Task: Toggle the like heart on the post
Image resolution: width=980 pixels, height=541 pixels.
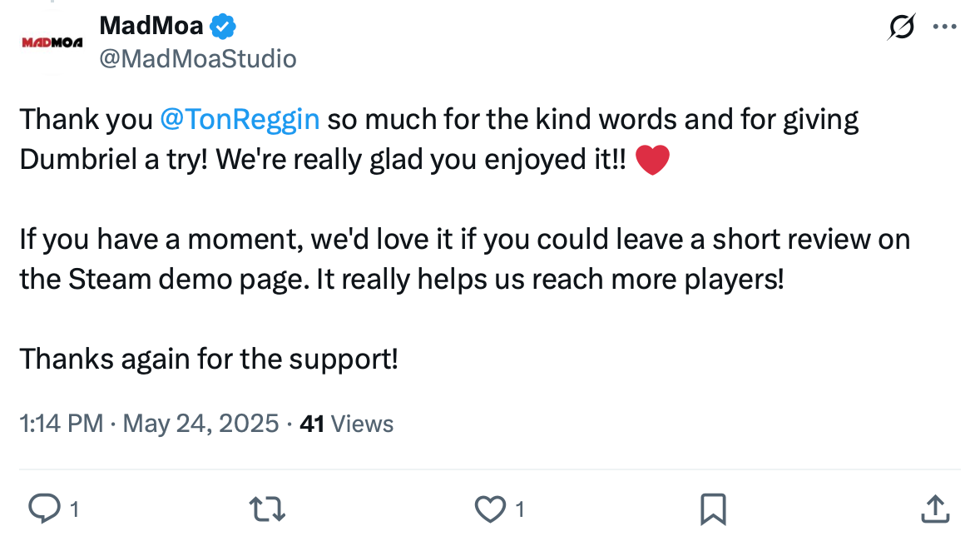Action: point(491,505)
